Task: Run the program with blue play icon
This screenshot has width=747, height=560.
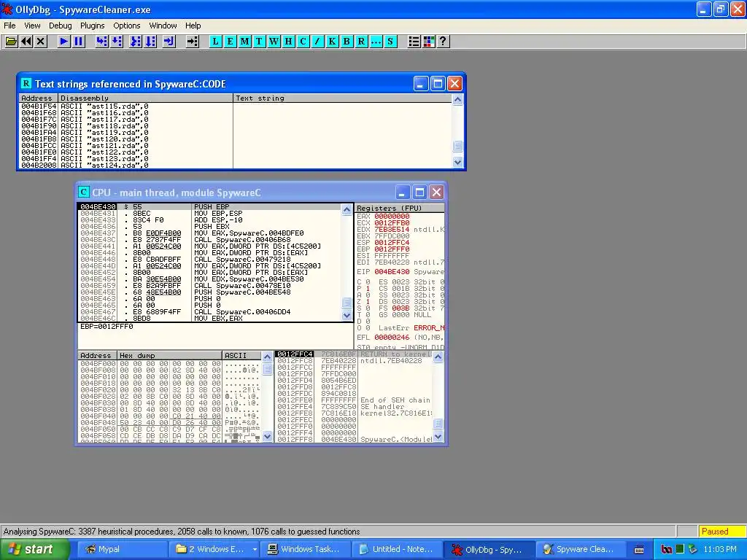Action: [x=63, y=42]
